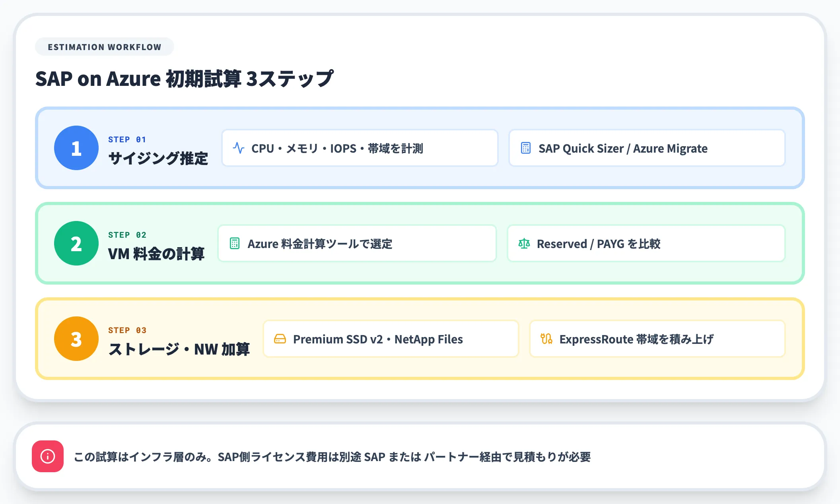
Task: Open the SAP Quick Sizer / Azure Migrate card
Action: coord(647,148)
